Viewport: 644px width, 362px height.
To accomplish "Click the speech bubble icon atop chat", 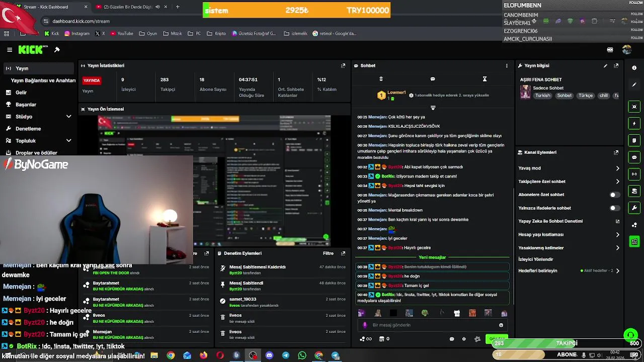I will (433, 79).
